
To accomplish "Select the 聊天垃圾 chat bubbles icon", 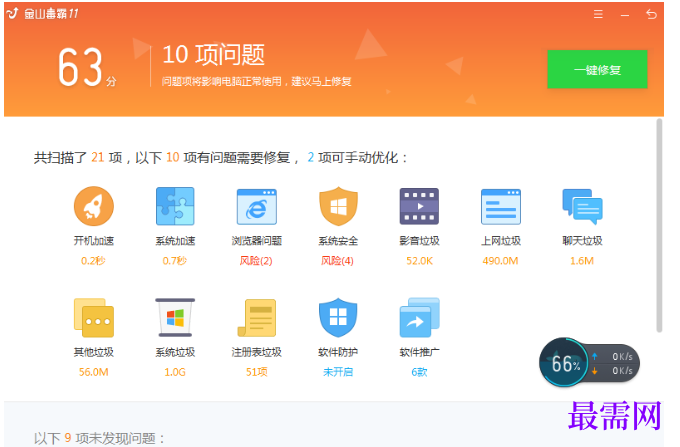I will (x=582, y=207).
